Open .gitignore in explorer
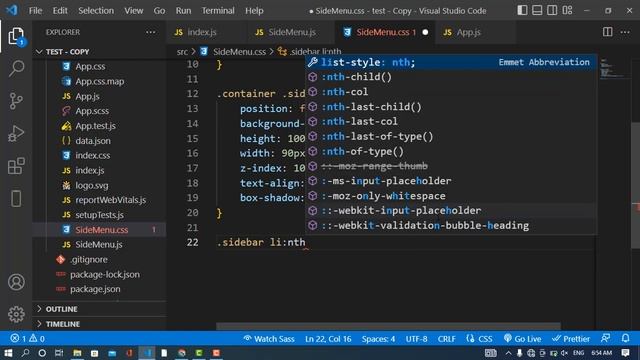This screenshot has width=640, height=360. (89, 260)
